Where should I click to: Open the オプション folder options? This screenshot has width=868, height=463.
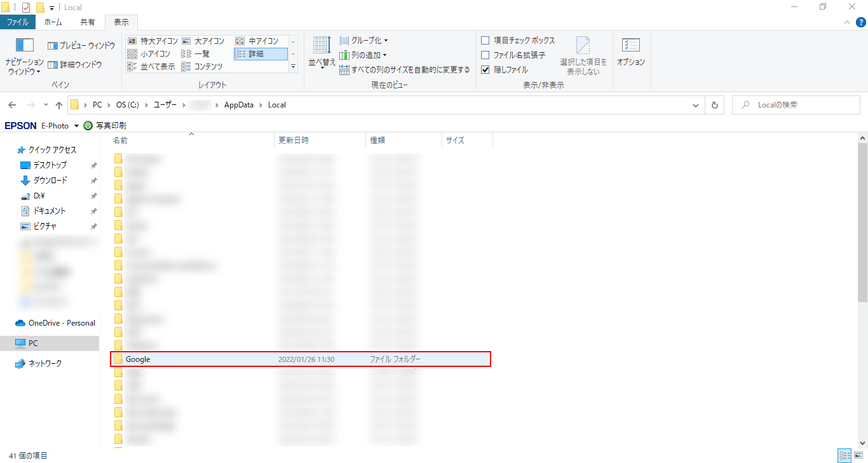pos(631,52)
